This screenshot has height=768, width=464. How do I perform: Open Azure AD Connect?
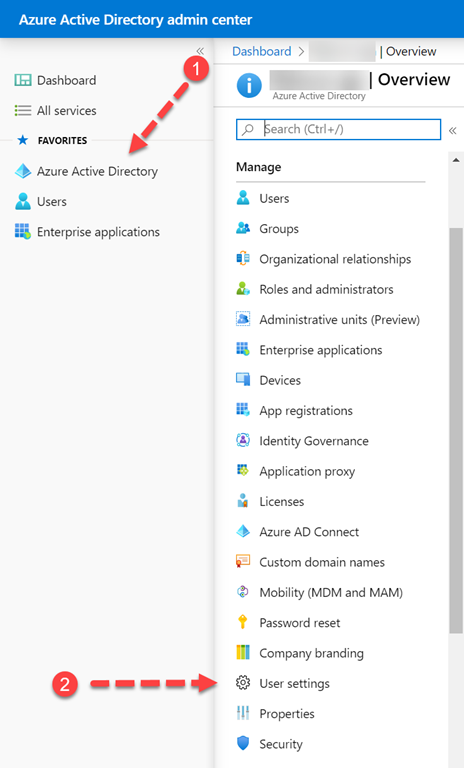click(x=309, y=532)
